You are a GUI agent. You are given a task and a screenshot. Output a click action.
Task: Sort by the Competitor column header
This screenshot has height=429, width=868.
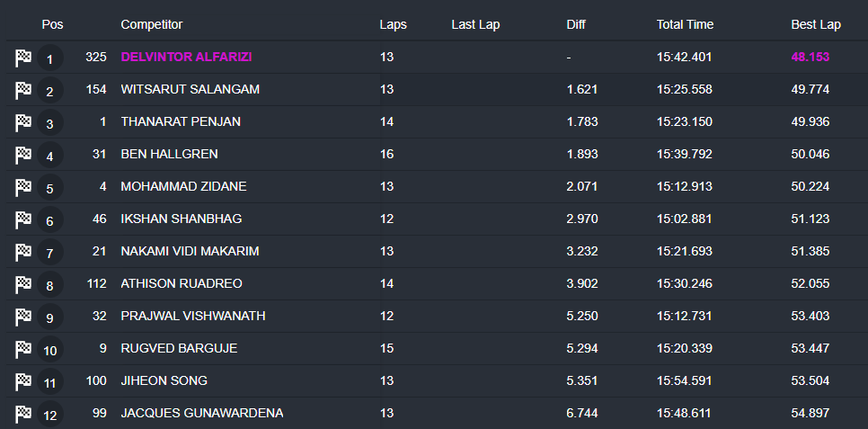tap(151, 24)
